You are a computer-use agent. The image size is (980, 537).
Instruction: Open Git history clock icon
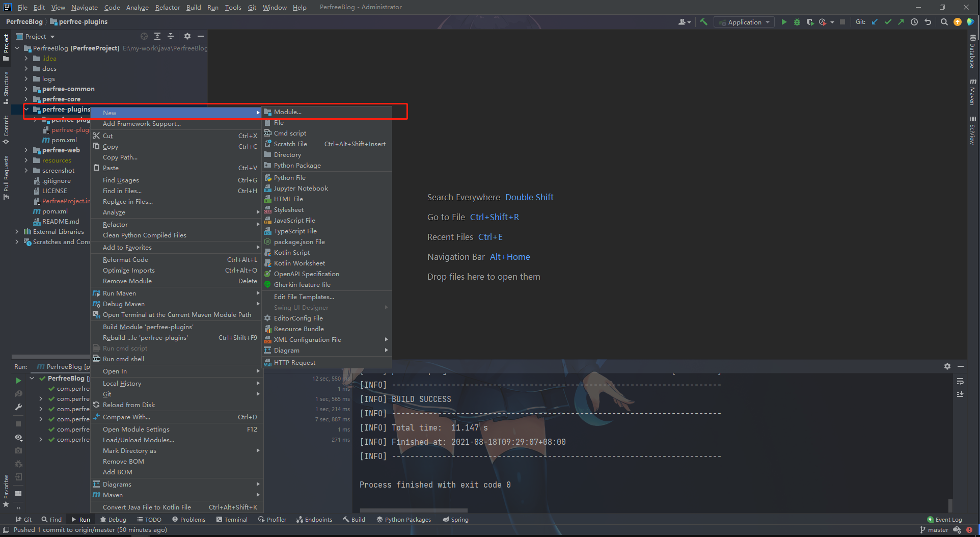point(914,22)
